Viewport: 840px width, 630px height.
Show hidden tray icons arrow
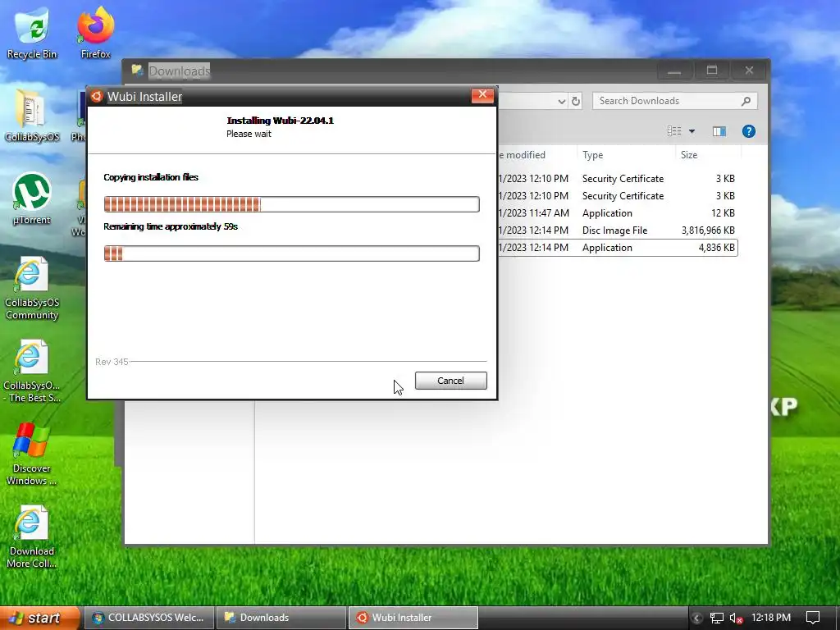pyautogui.click(x=696, y=619)
